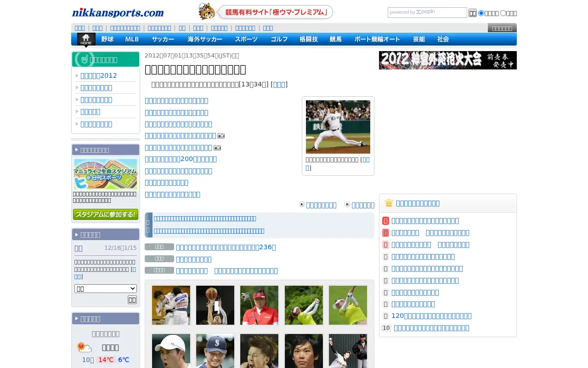Open the MLB menu

[132, 39]
